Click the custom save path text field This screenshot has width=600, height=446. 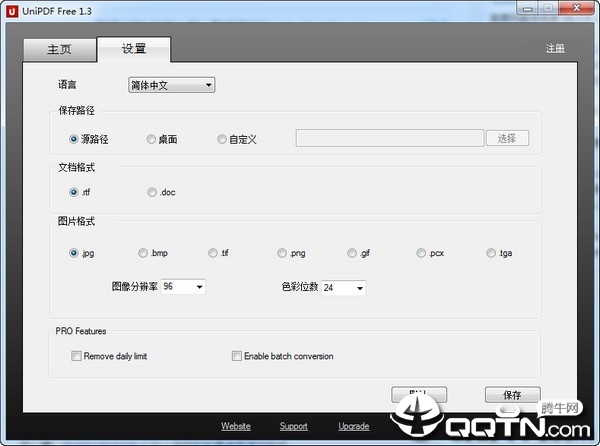(389, 139)
